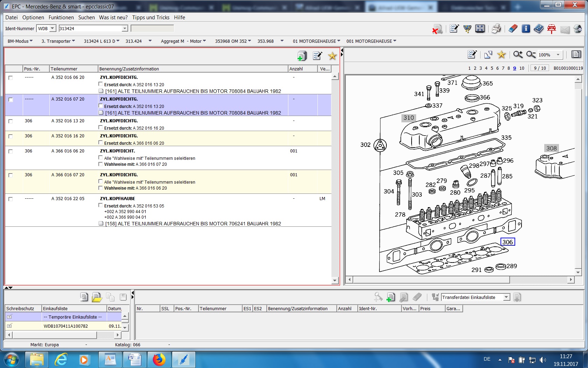
Task: Open the blue info icon
Action: [x=526, y=29]
